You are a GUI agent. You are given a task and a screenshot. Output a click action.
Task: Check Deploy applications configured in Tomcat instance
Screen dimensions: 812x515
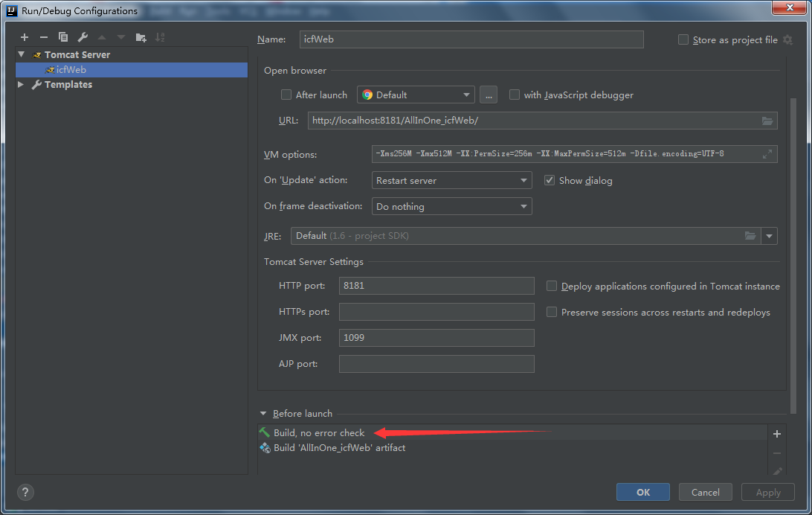pyautogui.click(x=552, y=286)
